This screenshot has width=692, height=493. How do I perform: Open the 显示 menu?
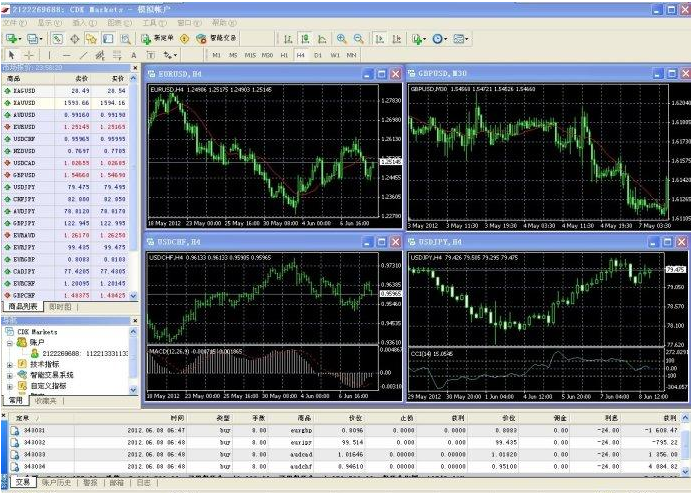click(x=49, y=23)
